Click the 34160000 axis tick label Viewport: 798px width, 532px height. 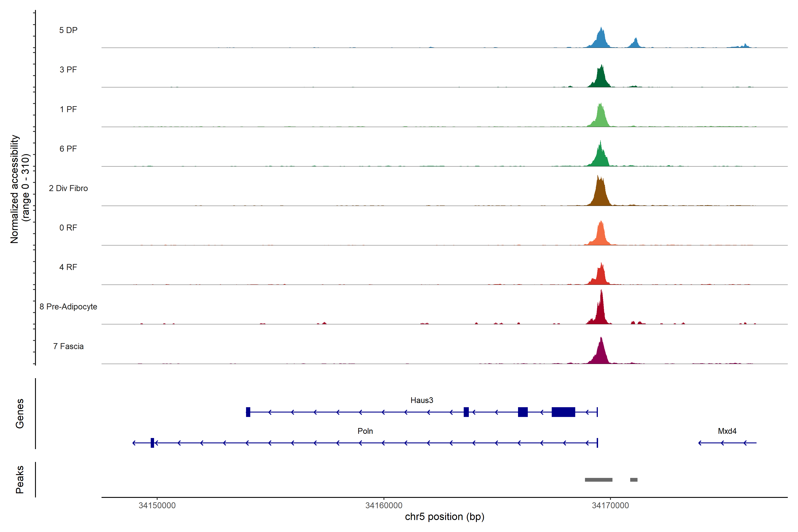point(384,506)
